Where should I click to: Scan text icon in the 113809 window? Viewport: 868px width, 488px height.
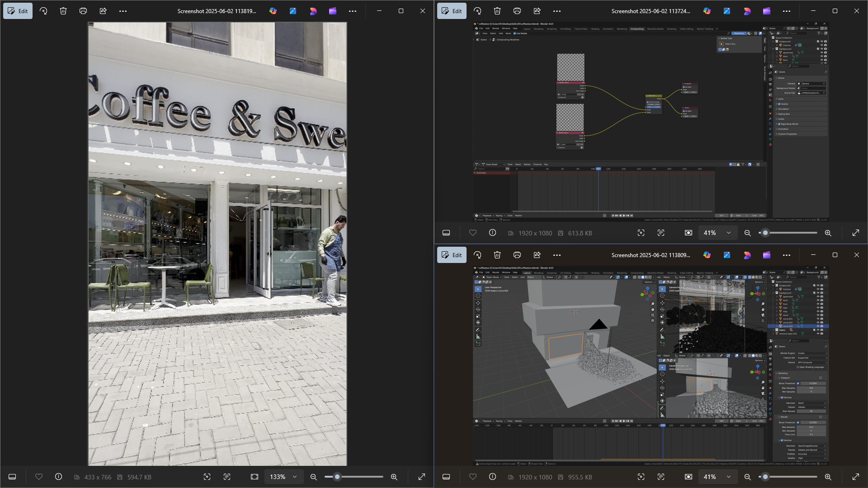661,477
